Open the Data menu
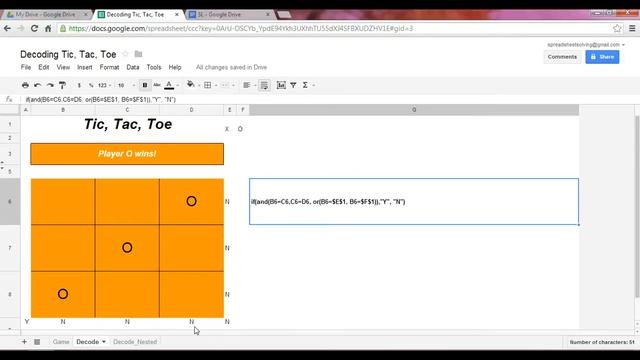This screenshot has height=360, width=640. click(133, 67)
